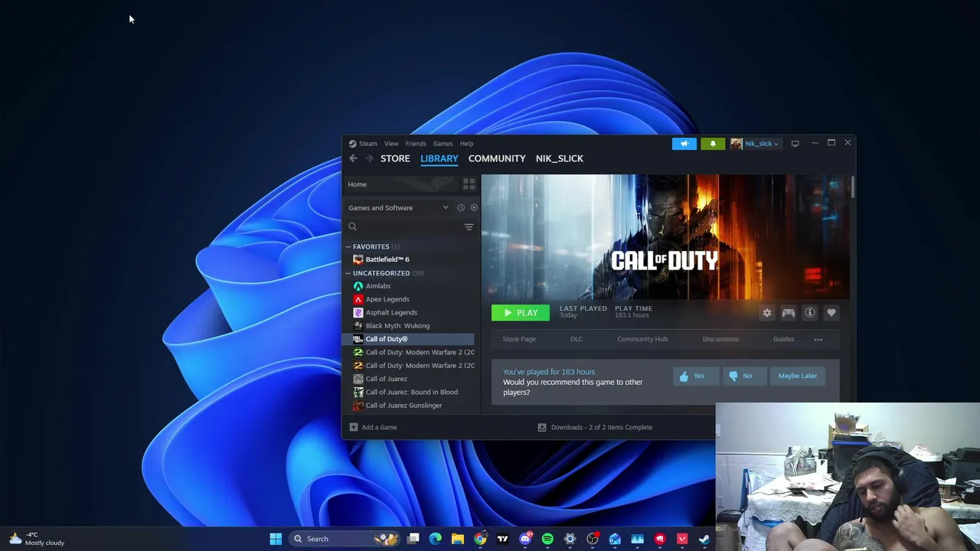Open library advanced filter icon
Viewport: 980px width, 551px height.
tap(469, 227)
